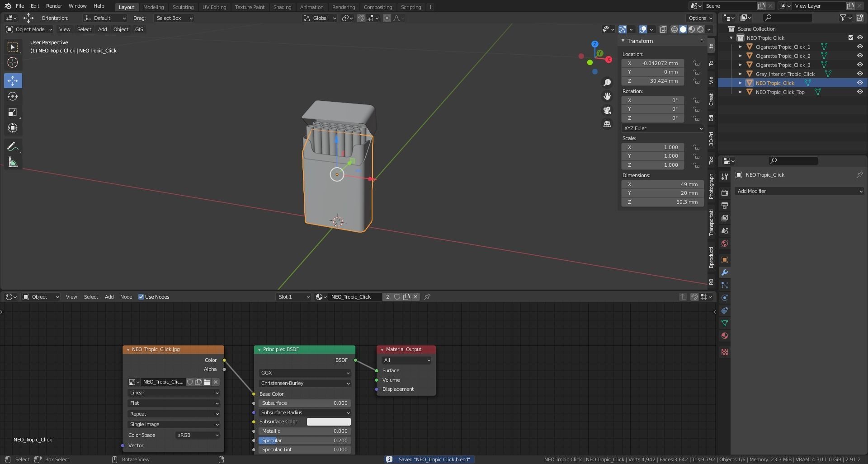This screenshot has height=464, width=868.
Task: Open Object Data properties tab icon
Action: 725,323
